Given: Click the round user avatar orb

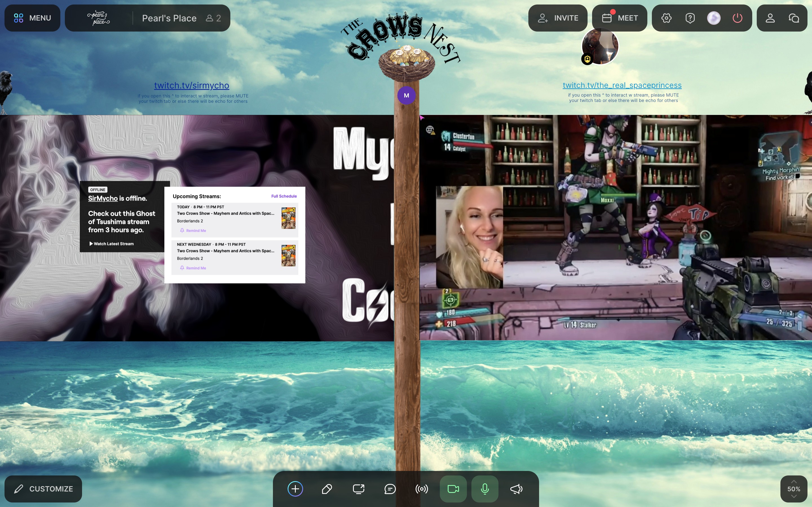Looking at the screenshot, I should coord(714,18).
